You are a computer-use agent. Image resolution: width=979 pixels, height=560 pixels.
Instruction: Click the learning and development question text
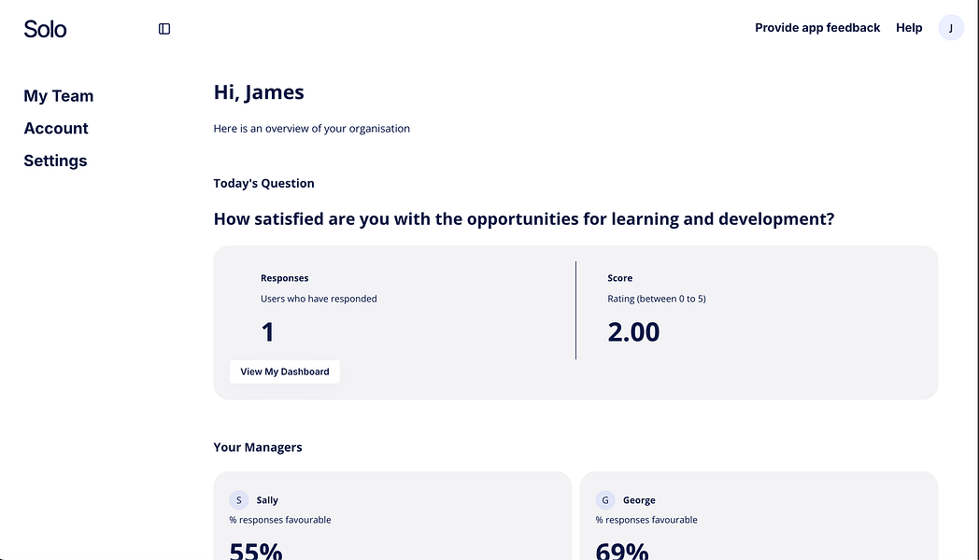pyautogui.click(x=524, y=219)
